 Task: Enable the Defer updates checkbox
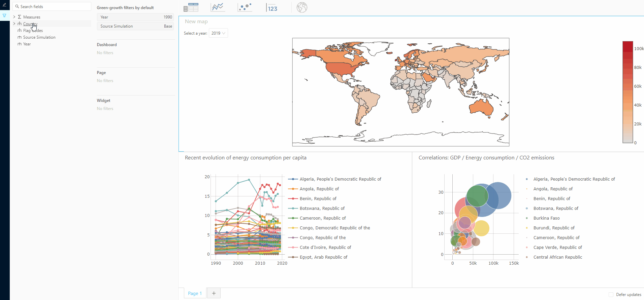tap(611, 295)
